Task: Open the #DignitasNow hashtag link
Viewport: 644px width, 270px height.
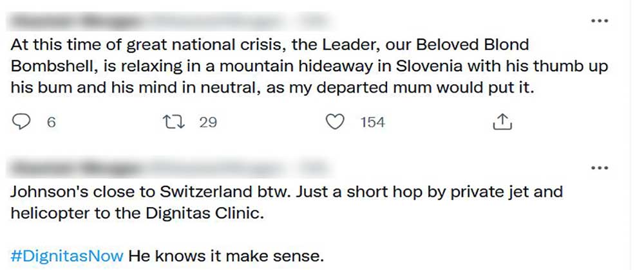Action: point(67,255)
